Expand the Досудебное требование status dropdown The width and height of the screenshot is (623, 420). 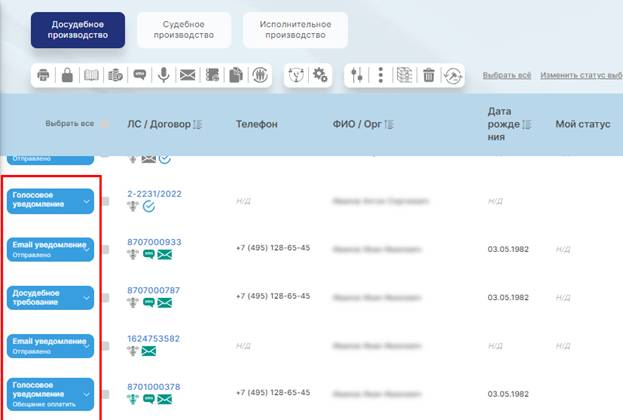(x=87, y=297)
